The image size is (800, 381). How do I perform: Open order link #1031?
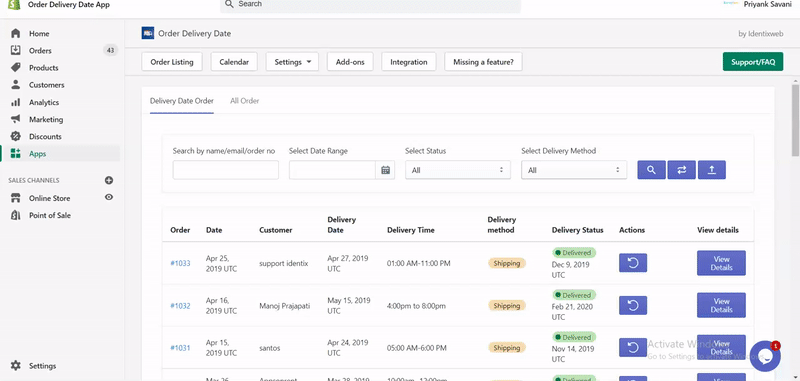tap(180, 348)
